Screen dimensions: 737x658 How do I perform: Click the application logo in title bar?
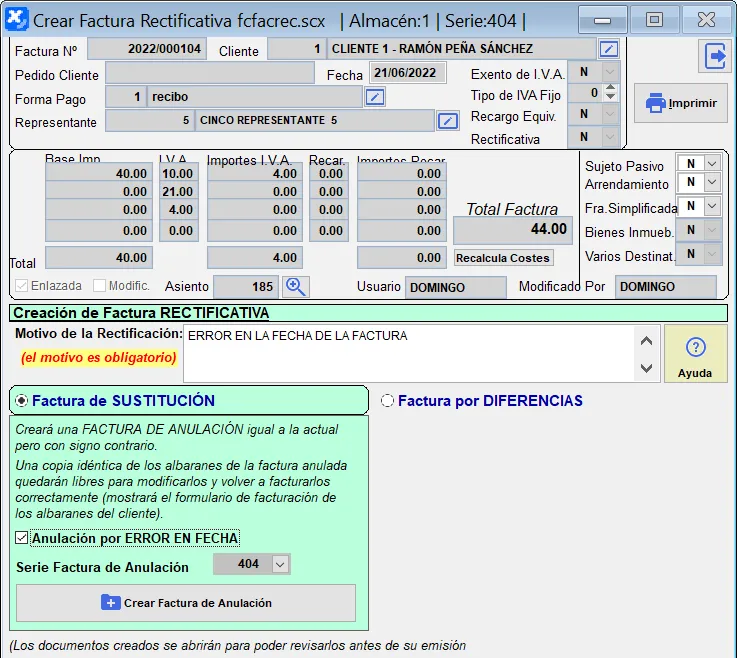(x=16, y=20)
